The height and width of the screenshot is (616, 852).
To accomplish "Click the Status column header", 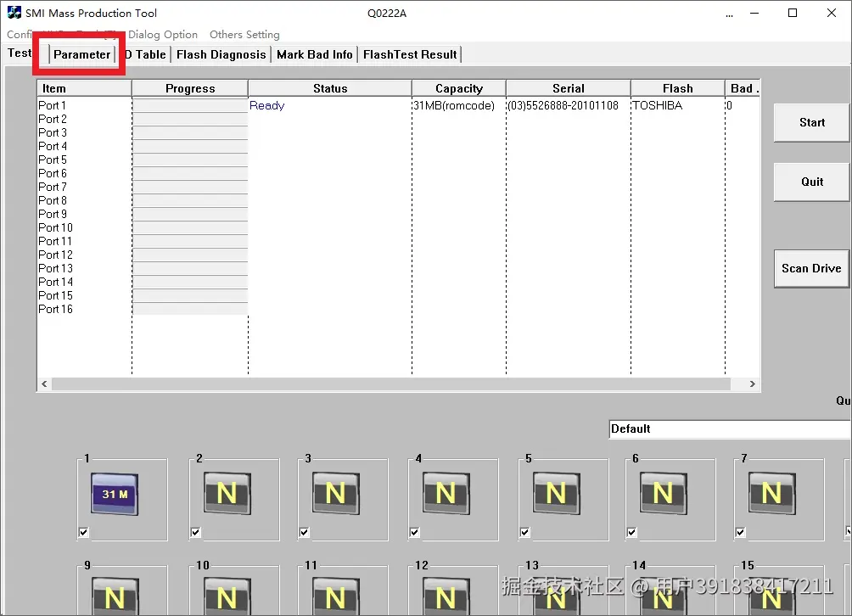I will pyautogui.click(x=330, y=88).
